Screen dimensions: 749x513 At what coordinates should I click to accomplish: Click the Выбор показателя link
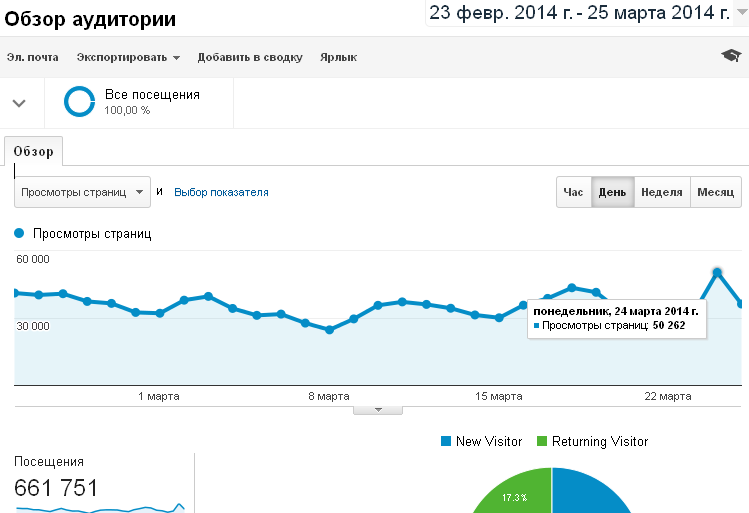[221, 192]
